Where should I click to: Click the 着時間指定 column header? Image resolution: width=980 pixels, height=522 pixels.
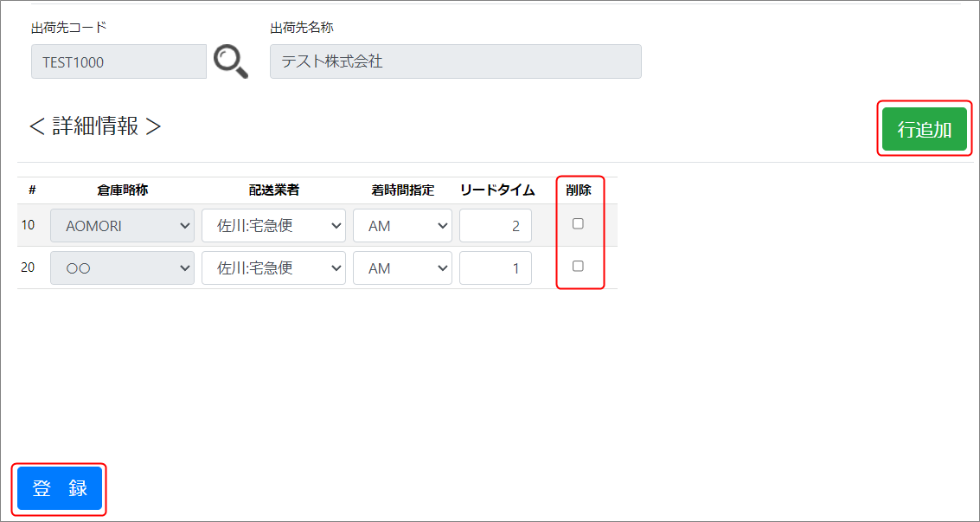click(x=402, y=190)
